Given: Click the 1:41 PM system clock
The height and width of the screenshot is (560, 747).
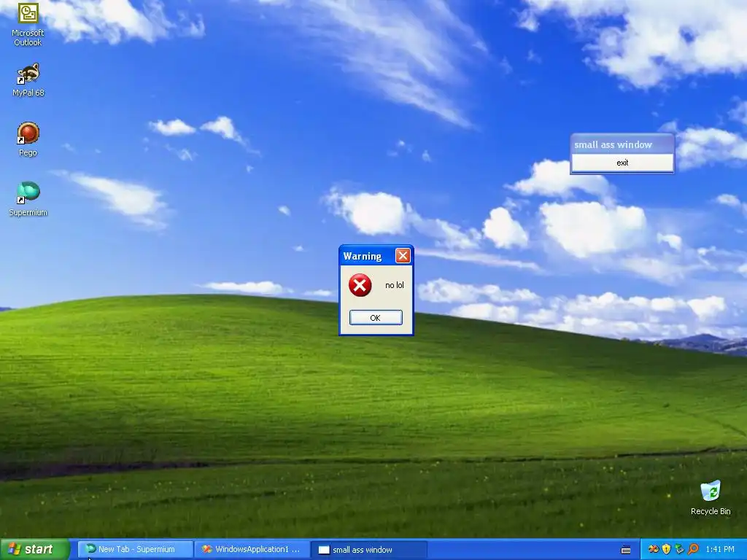Looking at the screenshot, I should point(720,550).
